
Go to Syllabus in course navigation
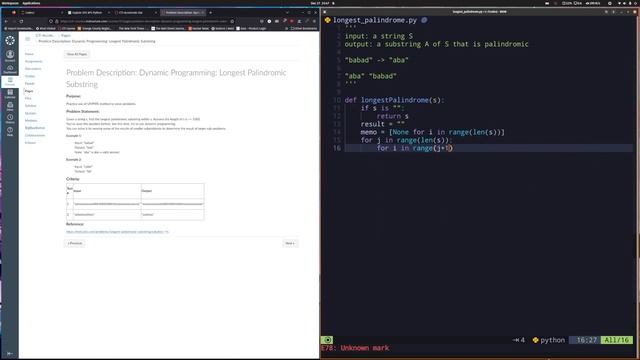pos(31,106)
